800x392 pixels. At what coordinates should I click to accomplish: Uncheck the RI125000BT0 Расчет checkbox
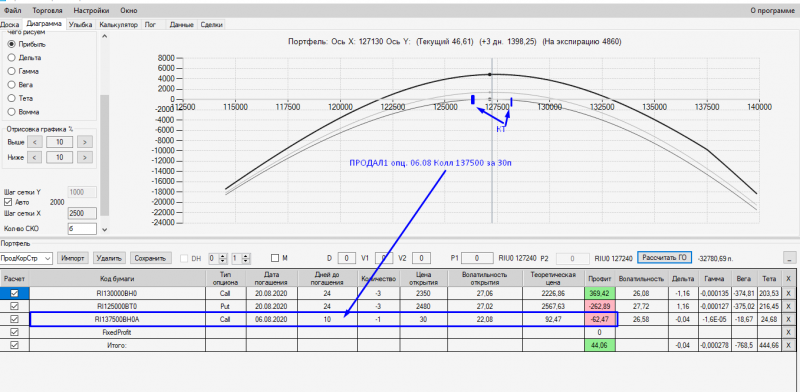coord(14,306)
